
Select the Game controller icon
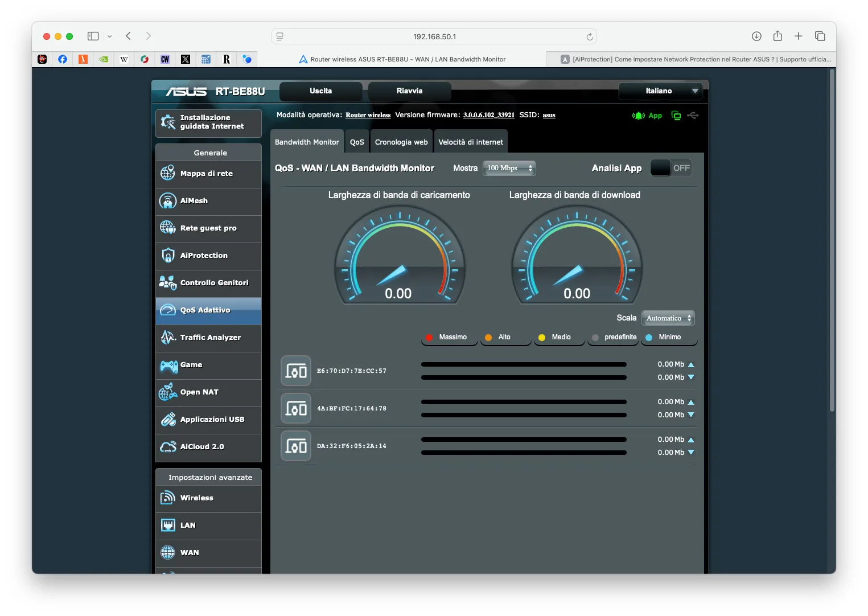(168, 366)
